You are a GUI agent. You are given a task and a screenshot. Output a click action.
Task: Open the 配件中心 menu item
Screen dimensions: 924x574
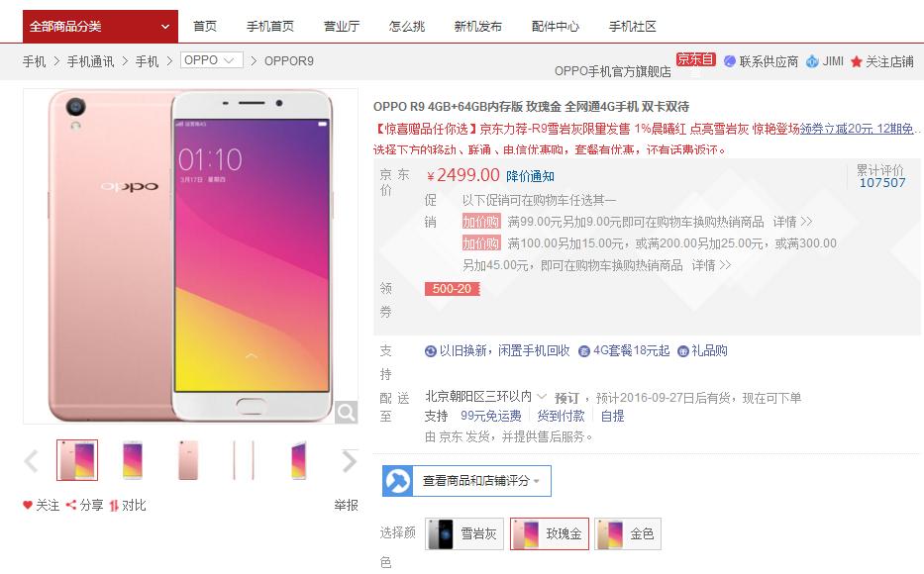(556, 27)
